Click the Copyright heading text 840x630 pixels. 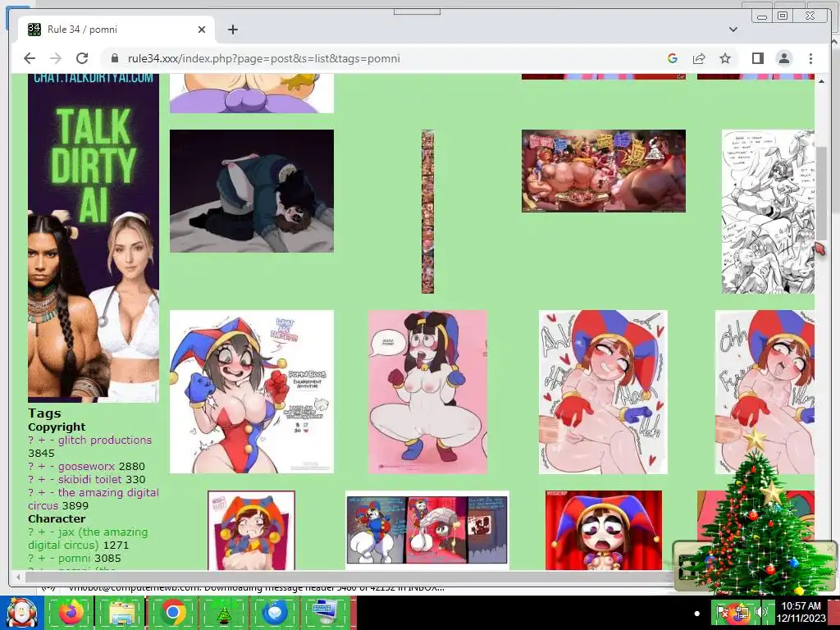pos(57,427)
